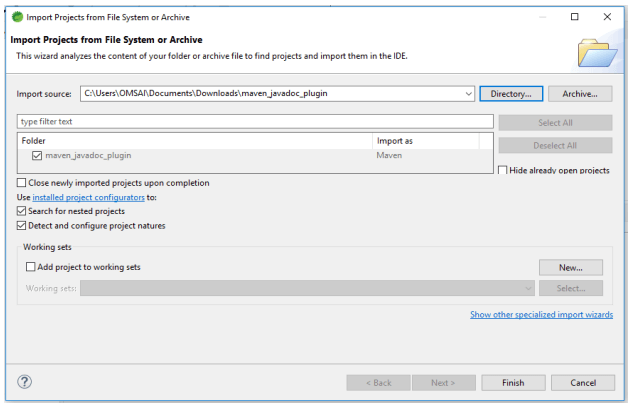Click the Directory... button
This screenshot has width=633, height=408.
coord(511,93)
